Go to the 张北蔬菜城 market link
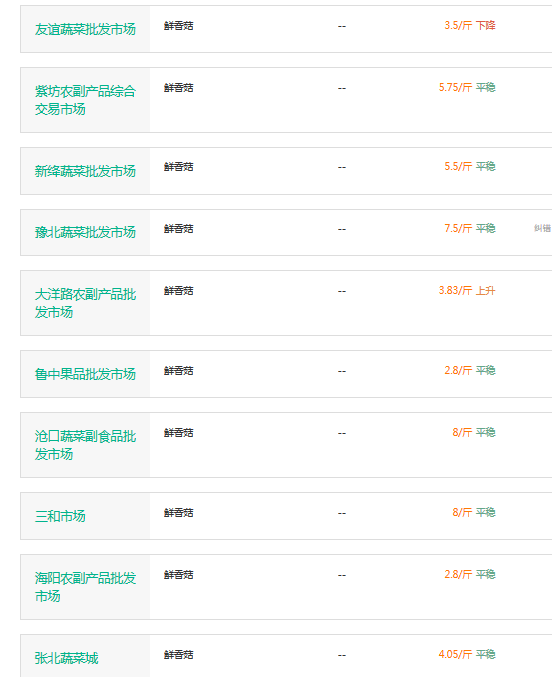Viewport: 552px width, 677px height. pyautogui.click(x=67, y=658)
